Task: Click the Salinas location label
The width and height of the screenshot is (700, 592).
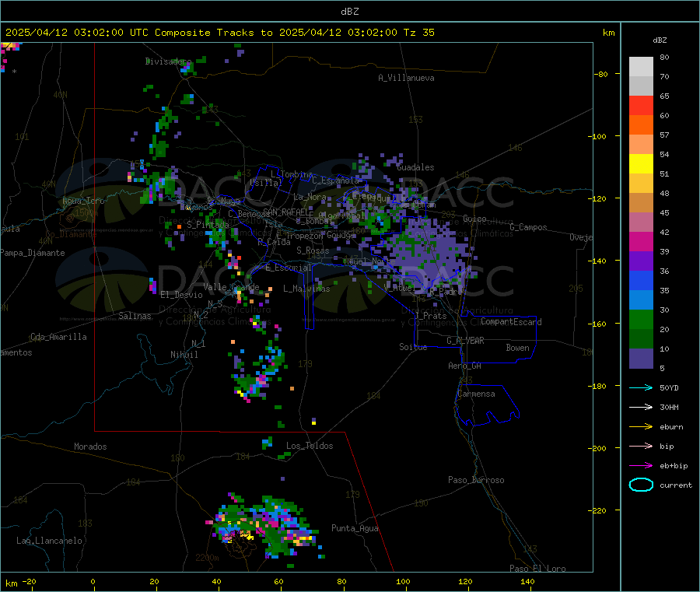Action: (x=135, y=316)
